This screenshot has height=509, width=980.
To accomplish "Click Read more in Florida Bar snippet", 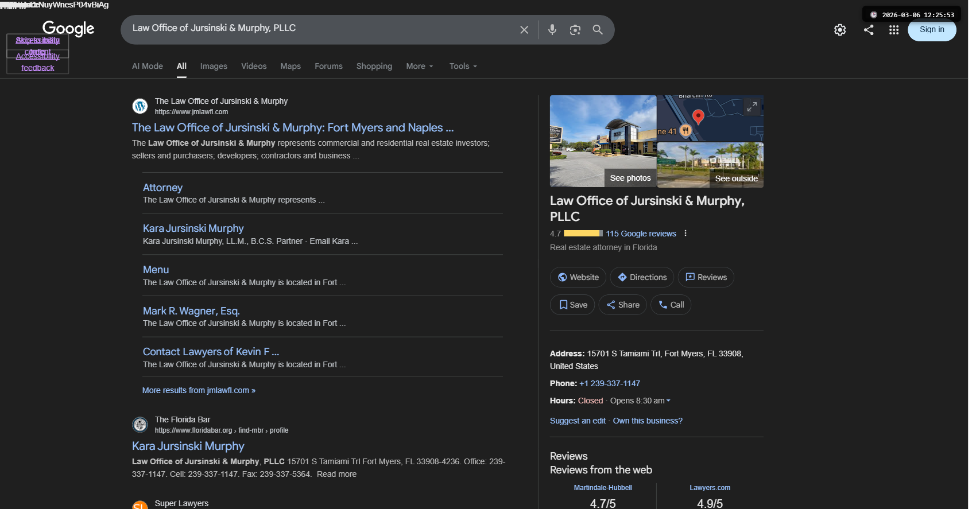I will (x=336, y=474).
